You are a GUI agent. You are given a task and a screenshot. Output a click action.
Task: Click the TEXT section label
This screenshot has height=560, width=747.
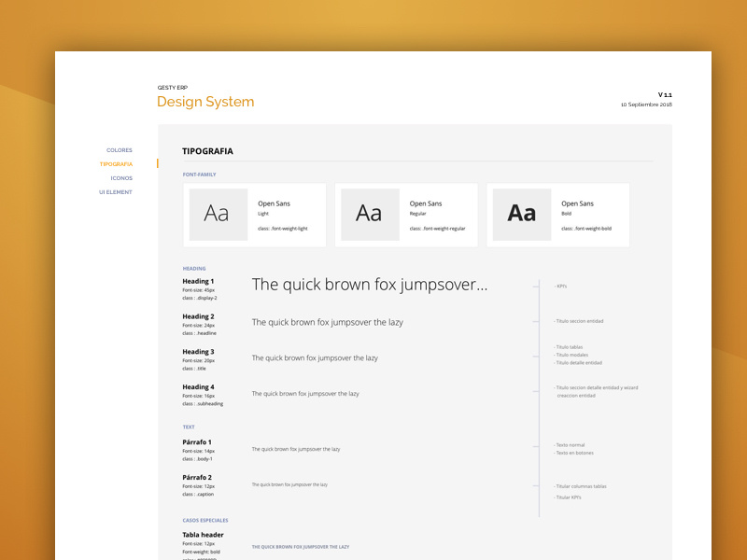tap(189, 427)
